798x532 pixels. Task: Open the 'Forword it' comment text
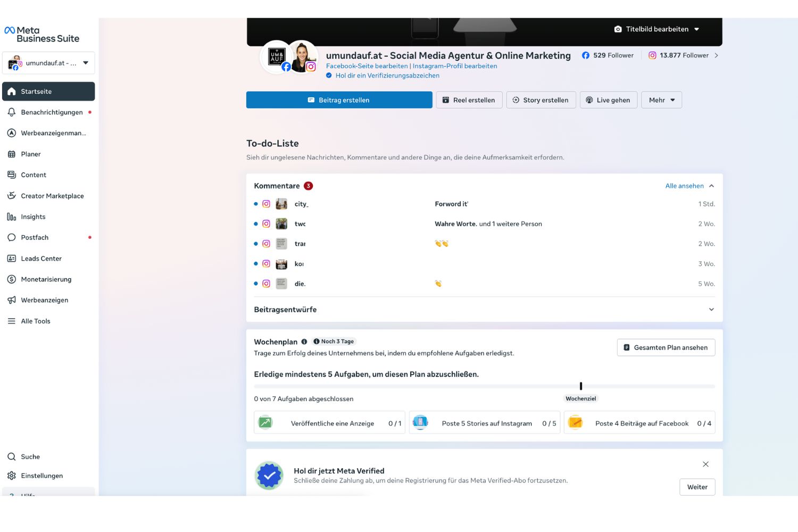point(452,204)
